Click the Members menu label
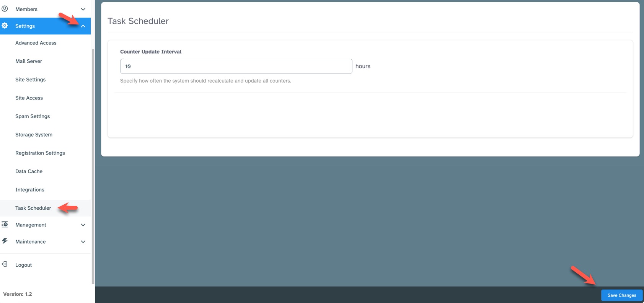Screen dimensions: 644x303 (x=26, y=9)
